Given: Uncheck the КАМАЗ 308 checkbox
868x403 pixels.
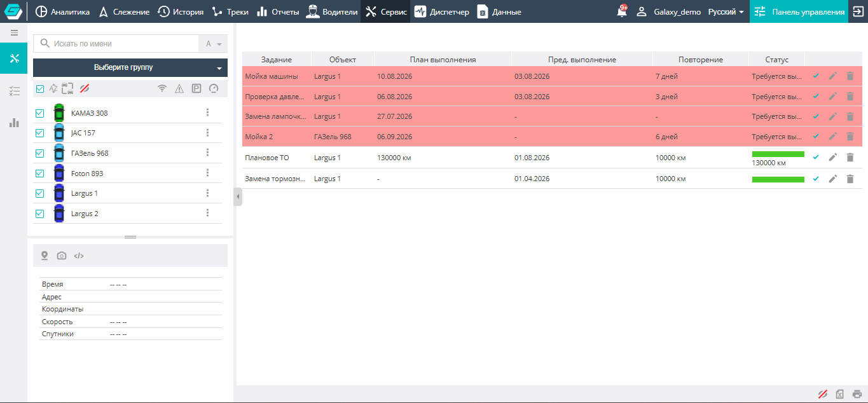Looking at the screenshot, I should [40, 113].
